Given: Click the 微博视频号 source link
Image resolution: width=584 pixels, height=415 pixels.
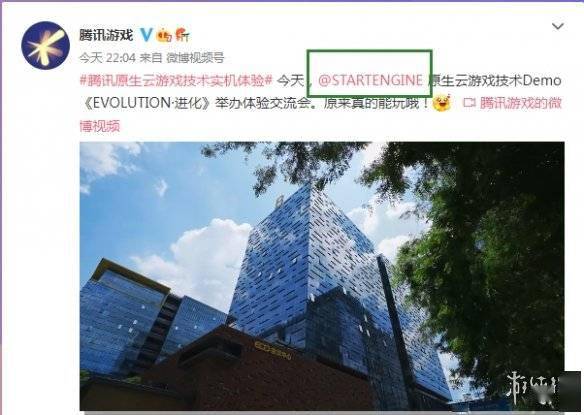Looking at the screenshot, I should tap(195, 58).
